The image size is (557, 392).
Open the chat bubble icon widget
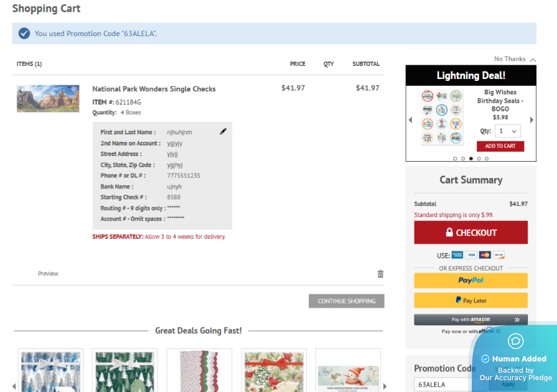pos(516,341)
